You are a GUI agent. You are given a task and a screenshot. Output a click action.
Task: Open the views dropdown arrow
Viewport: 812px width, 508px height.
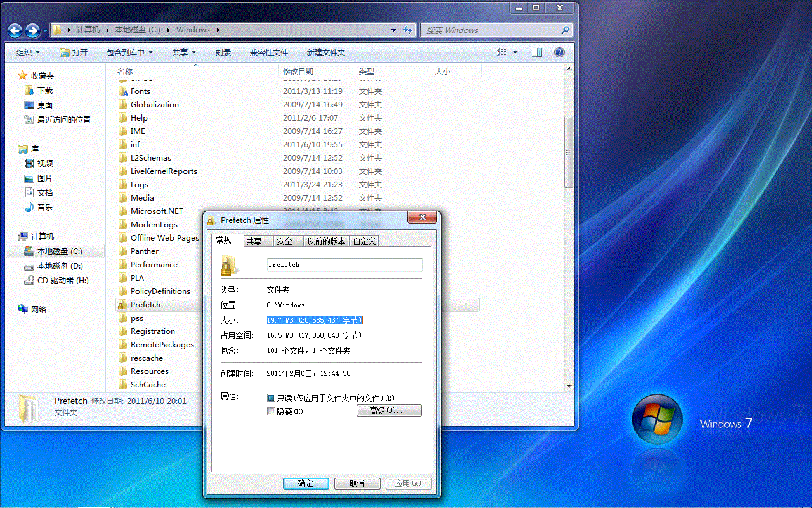(515, 52)
